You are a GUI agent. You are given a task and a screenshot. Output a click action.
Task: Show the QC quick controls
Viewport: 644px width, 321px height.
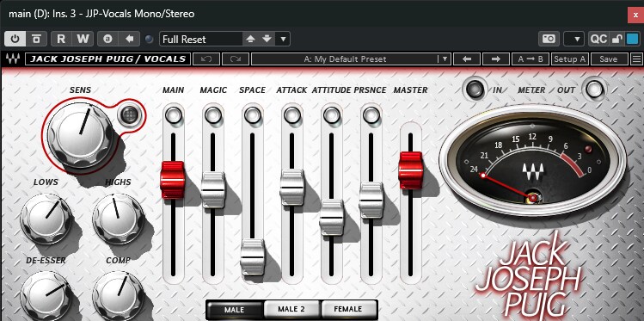pyautogui.click(x=598, y=39)
